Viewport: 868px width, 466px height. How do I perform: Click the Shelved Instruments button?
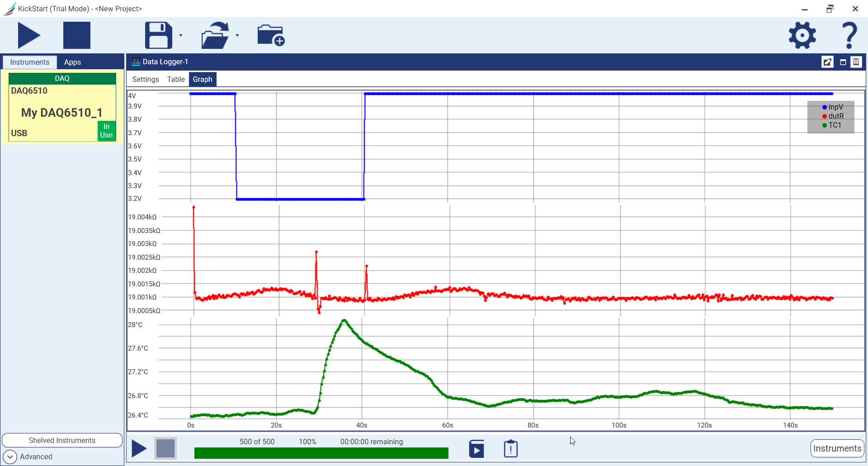coord(62,440)
